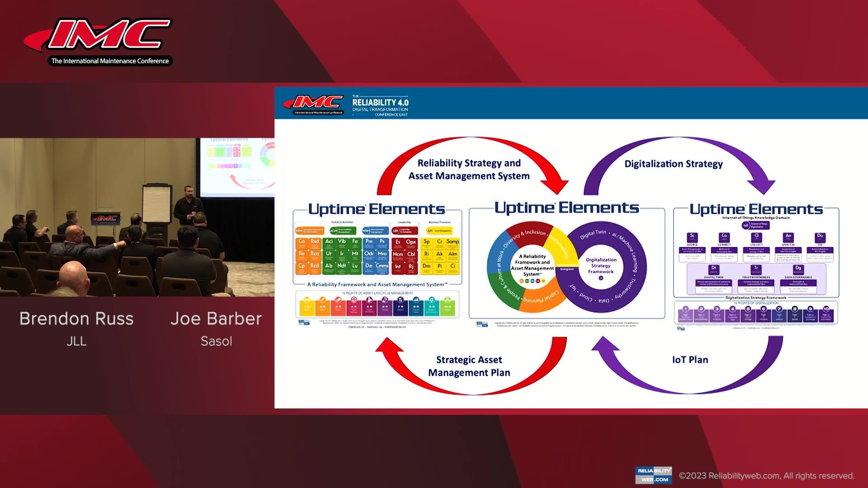
Task: Select the Dg Data Governance tile
Action: (799, 270)
